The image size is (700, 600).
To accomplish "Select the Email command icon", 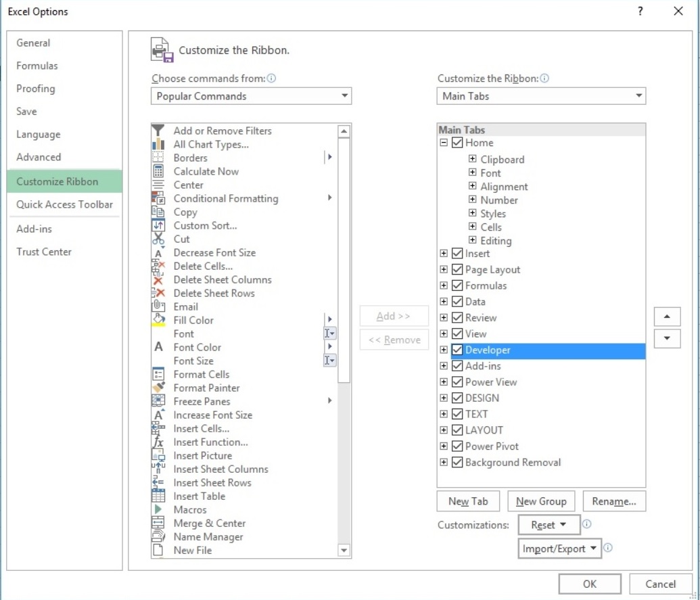I will coord(158,306).
